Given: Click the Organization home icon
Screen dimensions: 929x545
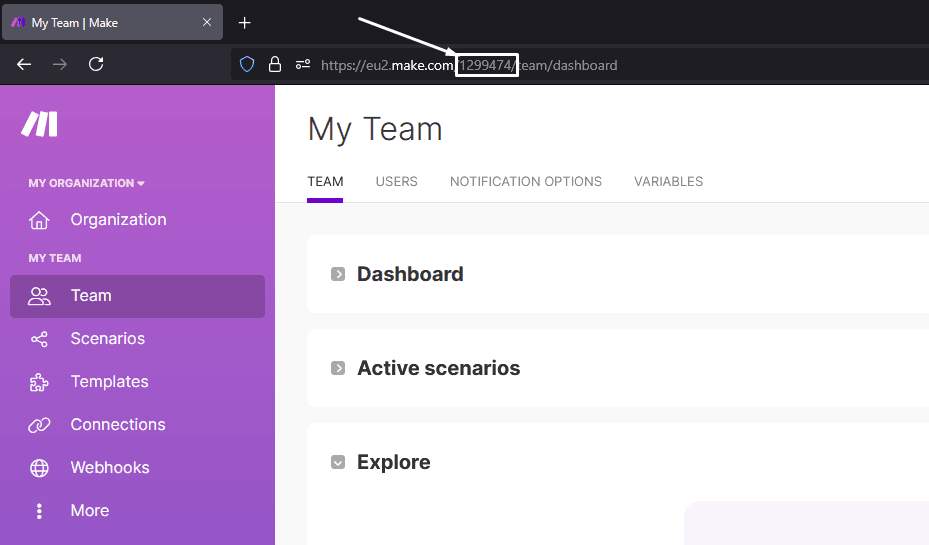Looking at the screenshot, I should click(39, 220).
